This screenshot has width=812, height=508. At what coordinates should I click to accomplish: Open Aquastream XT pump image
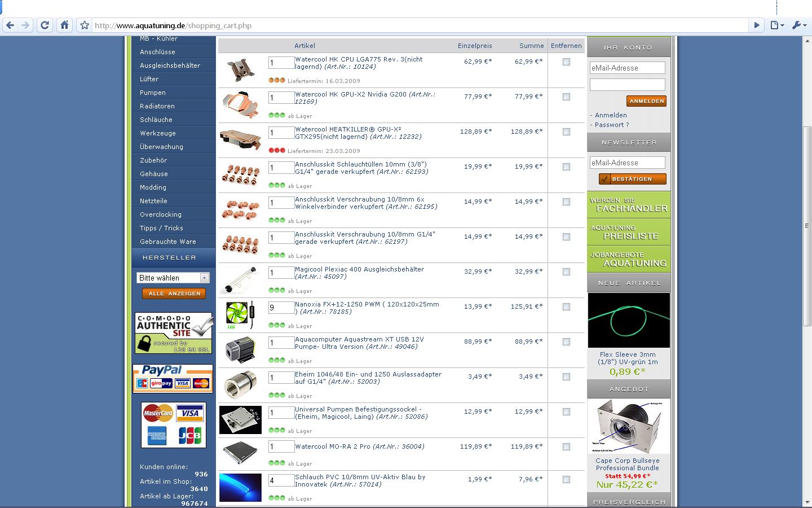tap(240, 350)
